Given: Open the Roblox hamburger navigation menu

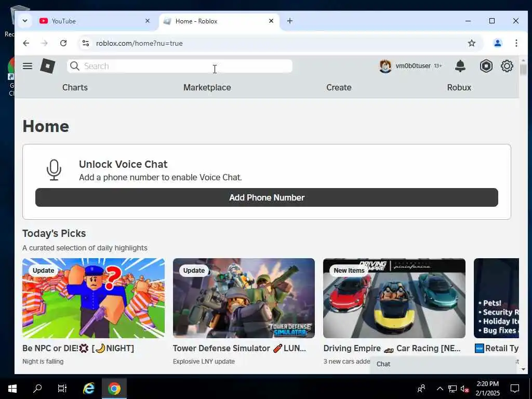Looking at the screenshot, I should pyautogui.click(x=28, y=66).
